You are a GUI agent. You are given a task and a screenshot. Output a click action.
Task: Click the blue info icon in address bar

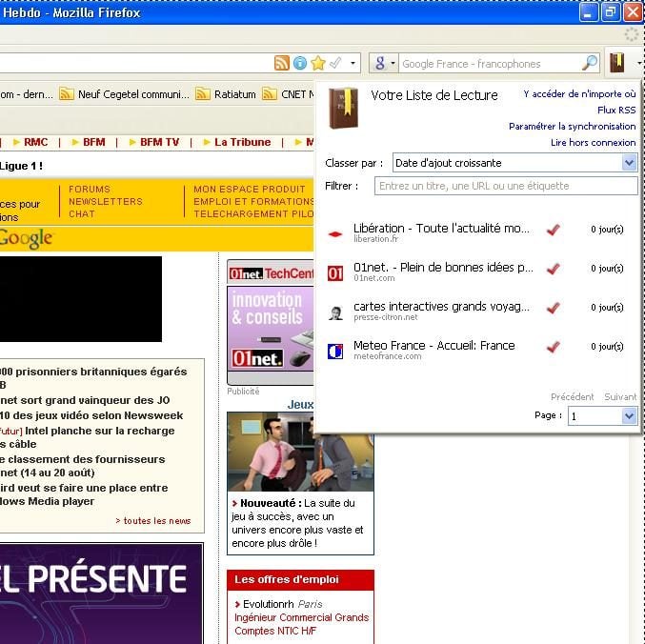300,63
